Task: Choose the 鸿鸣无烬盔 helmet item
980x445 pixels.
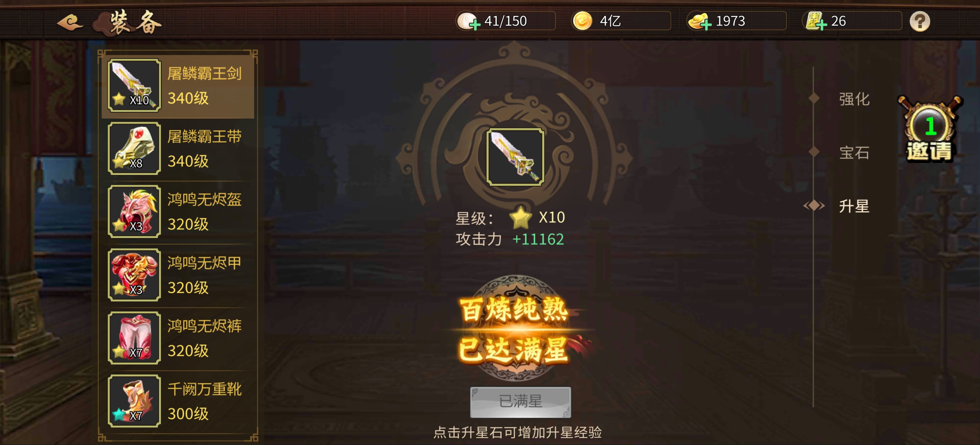Action: (178, 212)
